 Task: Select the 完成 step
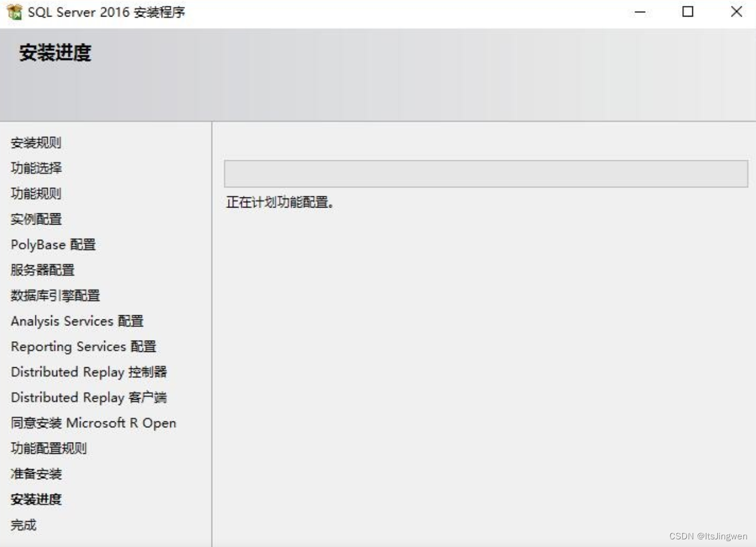[x=24, y=525]
